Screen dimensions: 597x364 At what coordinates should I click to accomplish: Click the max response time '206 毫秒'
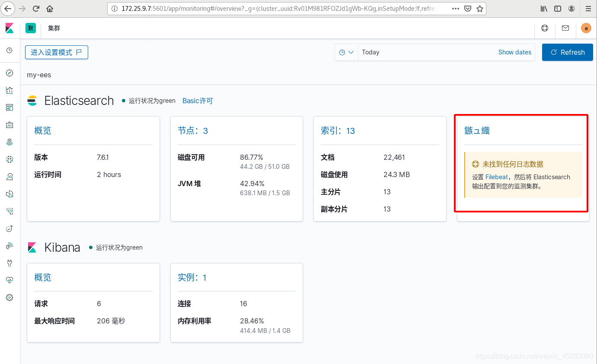tap(111, 321)
